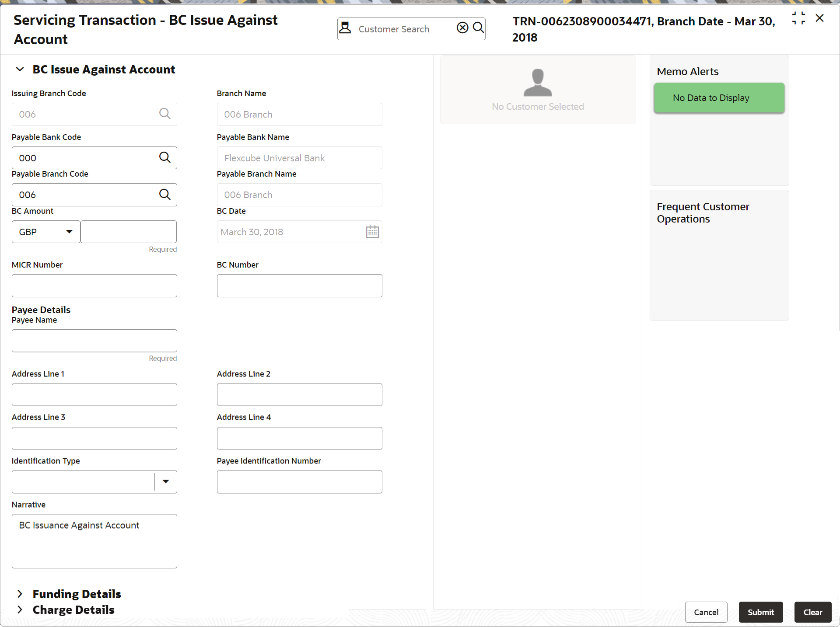Click the Cancel button
This screenshot has height=627, width=840.
click(x=706, y=612)
